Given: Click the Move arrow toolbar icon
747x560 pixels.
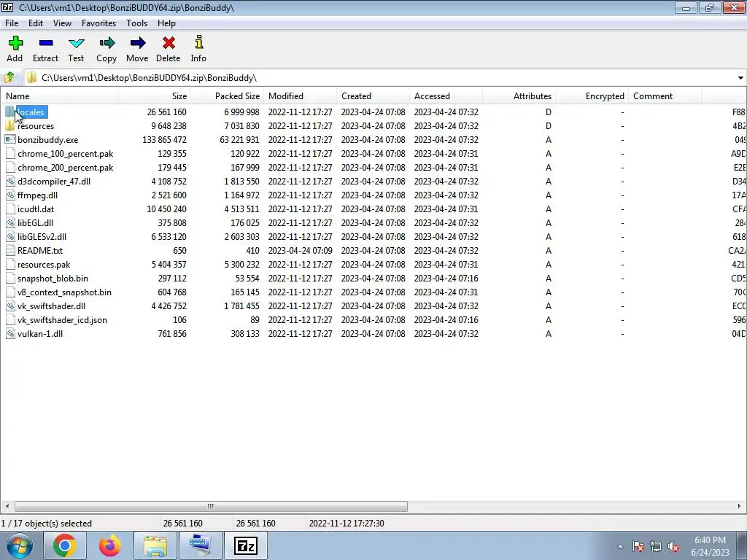Looking at the screenshot, I should click(137, 43).
